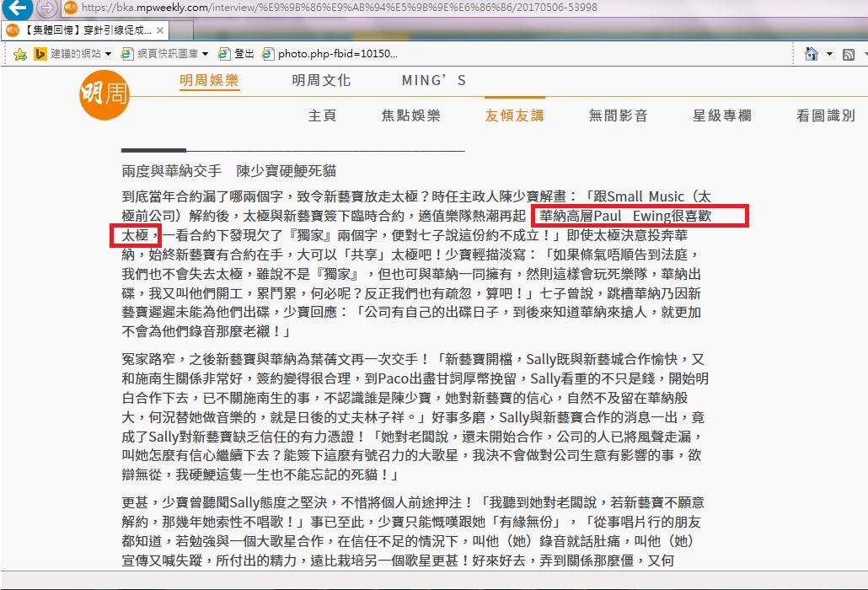The height and width of the screenshot is (590, 868).
Task: Close the 【集體回憶】 tab
Action: click(x=160, y=29)
